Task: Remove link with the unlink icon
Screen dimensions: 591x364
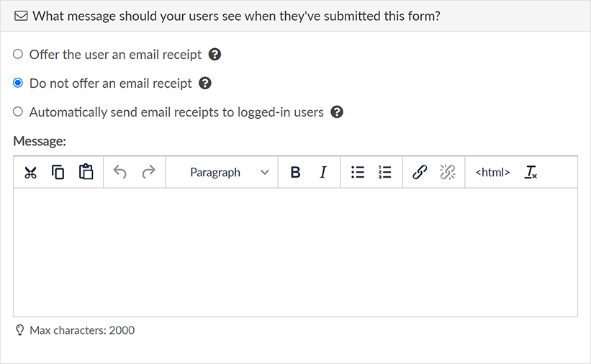Action: tap(448, 173)
